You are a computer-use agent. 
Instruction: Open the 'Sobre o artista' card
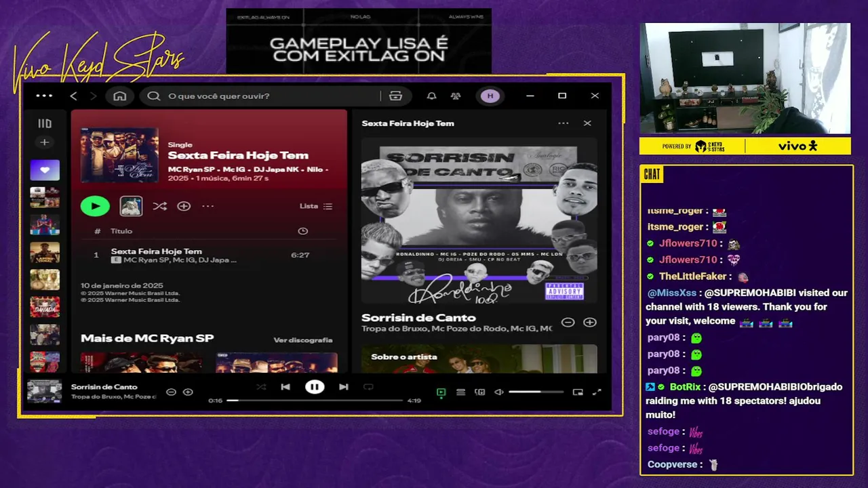click(x=479, y=359)
